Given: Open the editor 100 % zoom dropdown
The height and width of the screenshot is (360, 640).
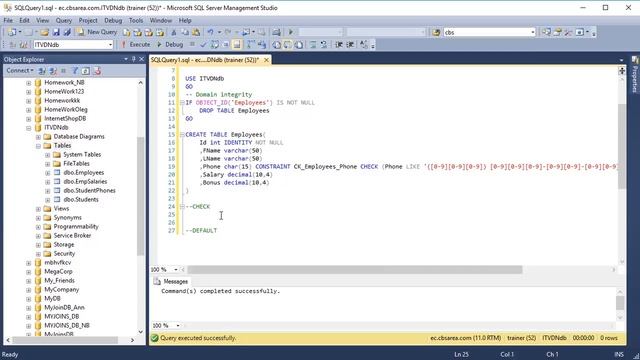Looking at the screenshot, I should (x=176, y=269).
